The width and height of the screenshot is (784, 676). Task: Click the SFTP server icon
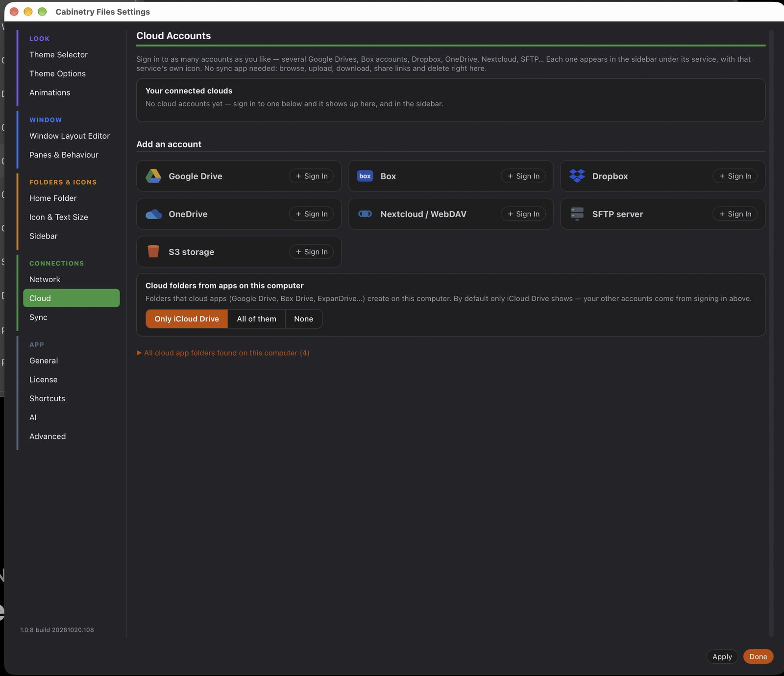tap(577, 214)
